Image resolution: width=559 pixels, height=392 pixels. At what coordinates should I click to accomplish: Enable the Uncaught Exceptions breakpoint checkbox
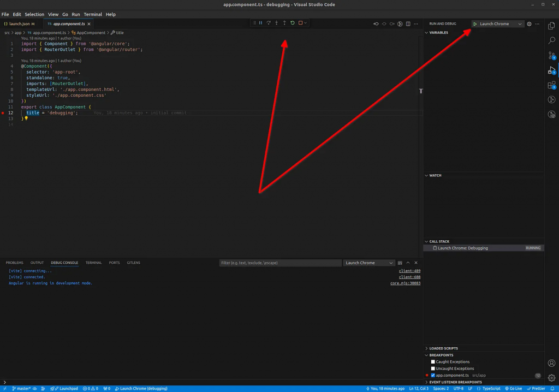[433, 369]
